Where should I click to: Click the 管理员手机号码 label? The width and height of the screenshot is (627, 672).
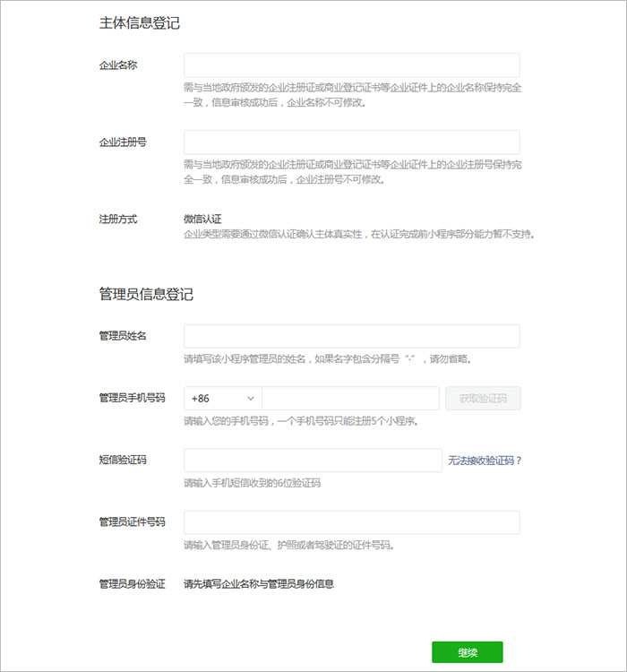click(132, 398)
